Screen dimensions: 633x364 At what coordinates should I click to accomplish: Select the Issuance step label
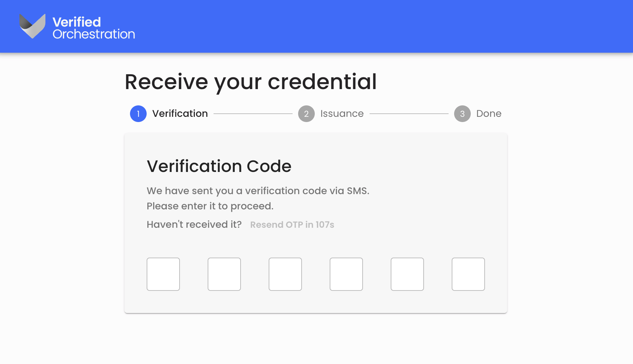342,113
